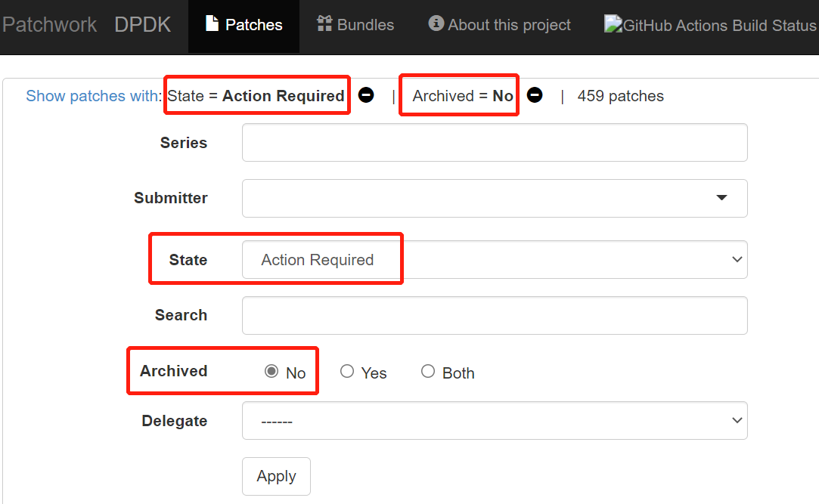Screen dimensions: 819x504
Task: Go to the Patchwork home link
Action: coord(49,24)
